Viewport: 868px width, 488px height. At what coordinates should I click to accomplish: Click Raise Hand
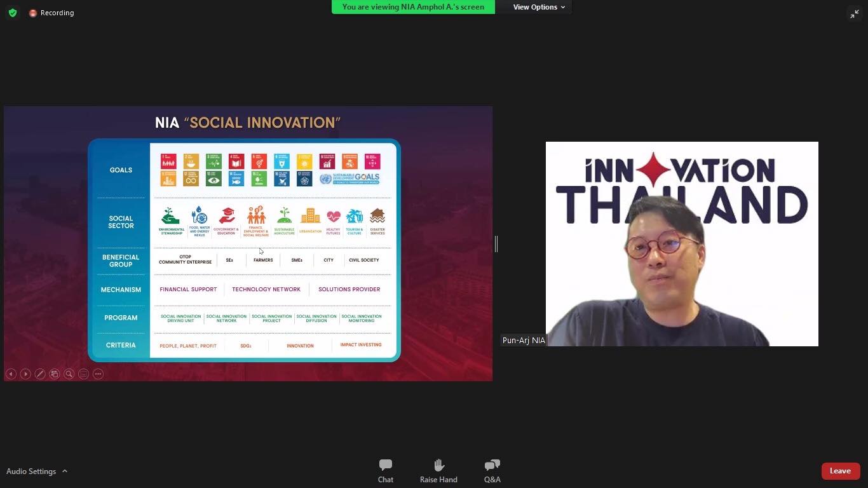pos(438,471)
